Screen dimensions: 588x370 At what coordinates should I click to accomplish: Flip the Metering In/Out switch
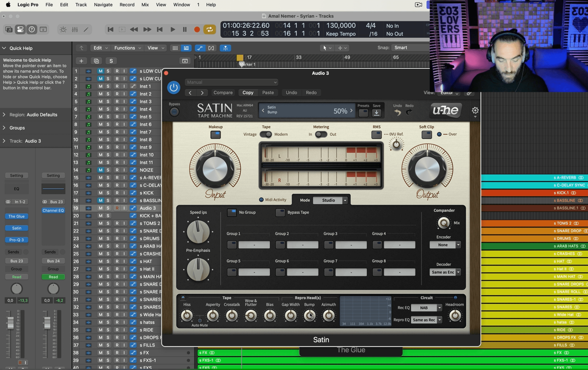tap(321, 134)
